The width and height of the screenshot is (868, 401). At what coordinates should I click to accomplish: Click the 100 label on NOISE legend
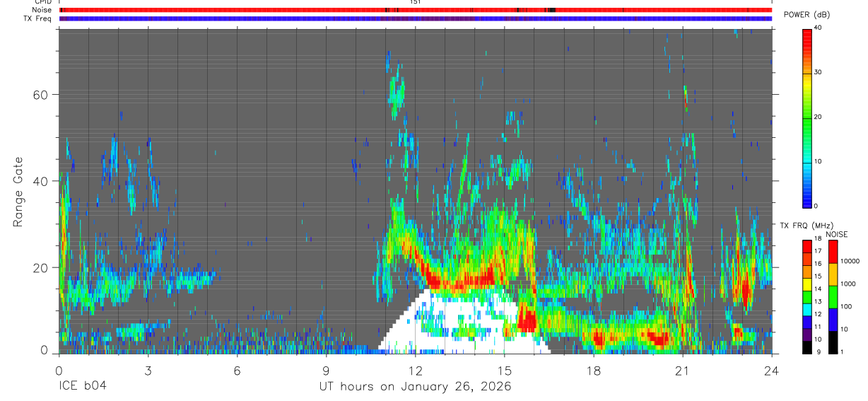click(846, 306)
